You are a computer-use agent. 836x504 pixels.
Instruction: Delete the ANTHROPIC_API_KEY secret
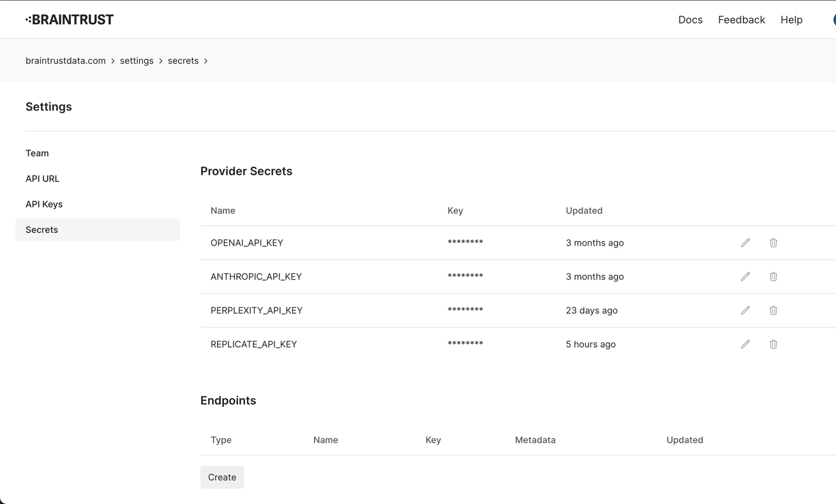tap(773, 276)
